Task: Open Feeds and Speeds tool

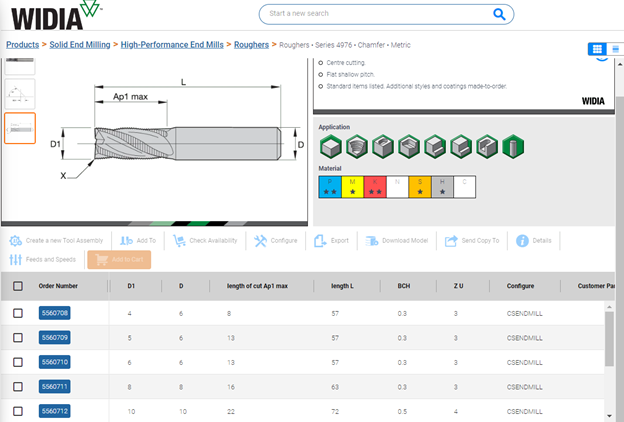Action: pos(16,260)
